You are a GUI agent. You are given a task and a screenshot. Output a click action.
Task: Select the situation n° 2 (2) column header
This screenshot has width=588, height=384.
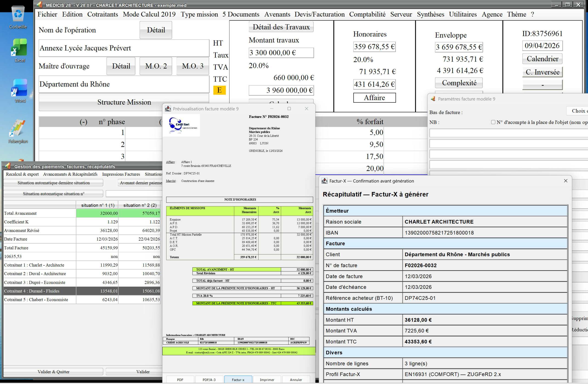point(140,205)
